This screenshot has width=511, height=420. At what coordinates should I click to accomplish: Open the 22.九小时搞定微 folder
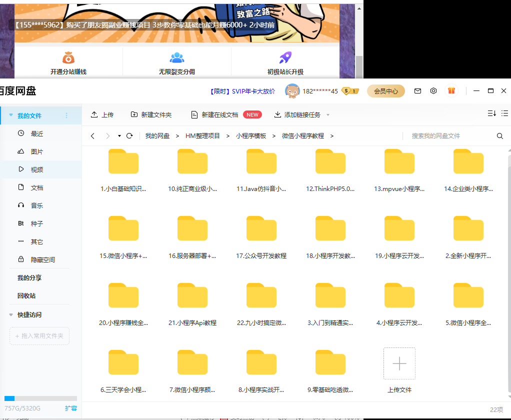pos(261,295)
